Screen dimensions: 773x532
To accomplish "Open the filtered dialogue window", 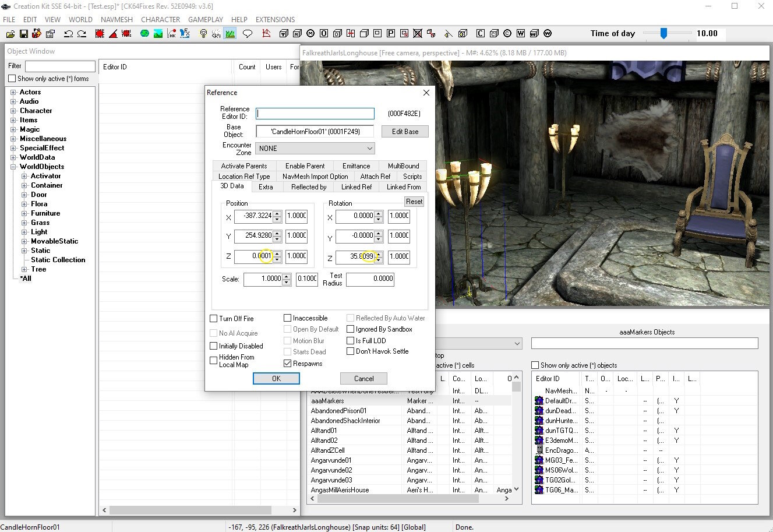I will click(x=248, y=33).
